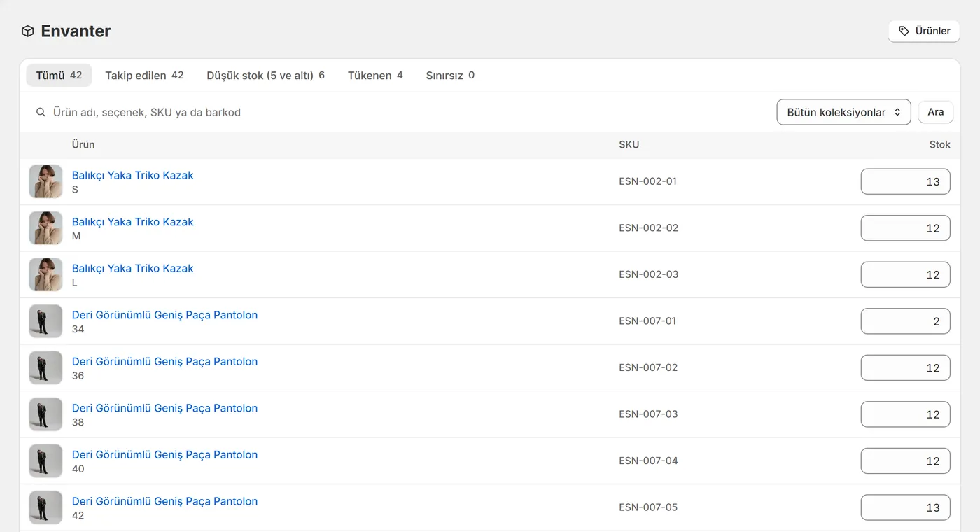Click thumbnail of ESN-007-04 pantolon
Screen dimensions: 980x532
point(45,461)
